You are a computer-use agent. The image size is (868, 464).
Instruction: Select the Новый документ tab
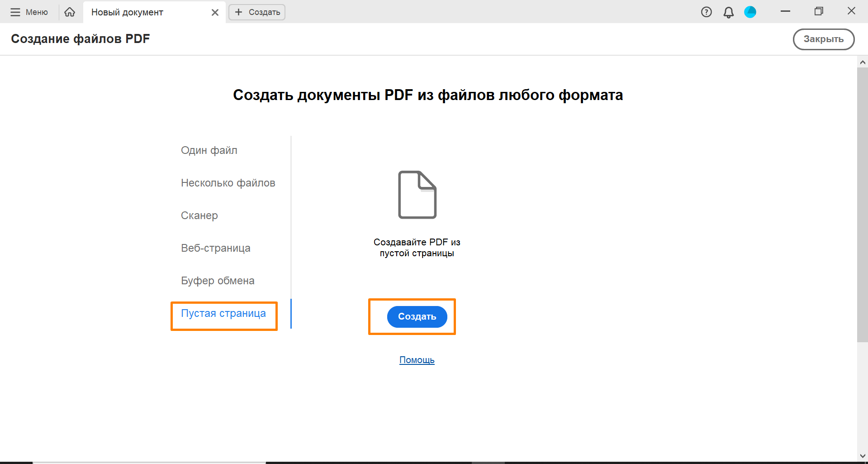(x=127, y=12)
